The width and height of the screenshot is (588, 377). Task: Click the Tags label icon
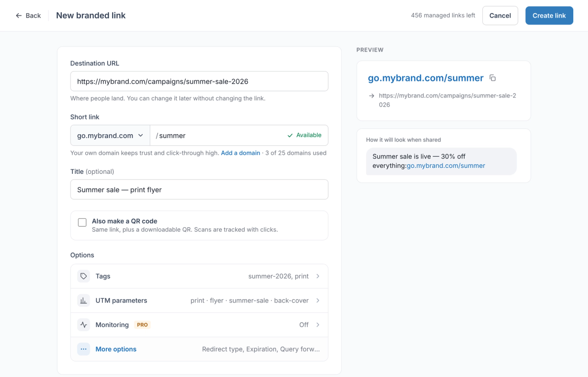pos(84,276)
